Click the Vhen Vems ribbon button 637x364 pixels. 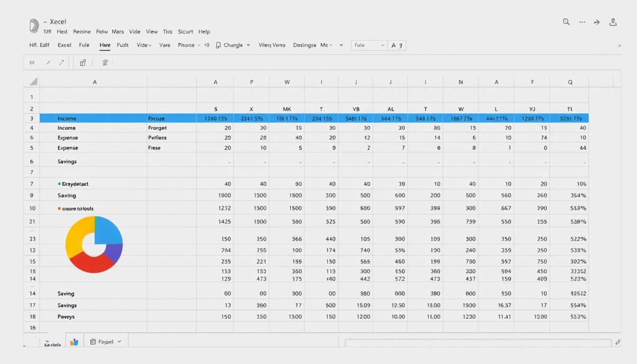[x=272, y=45]
